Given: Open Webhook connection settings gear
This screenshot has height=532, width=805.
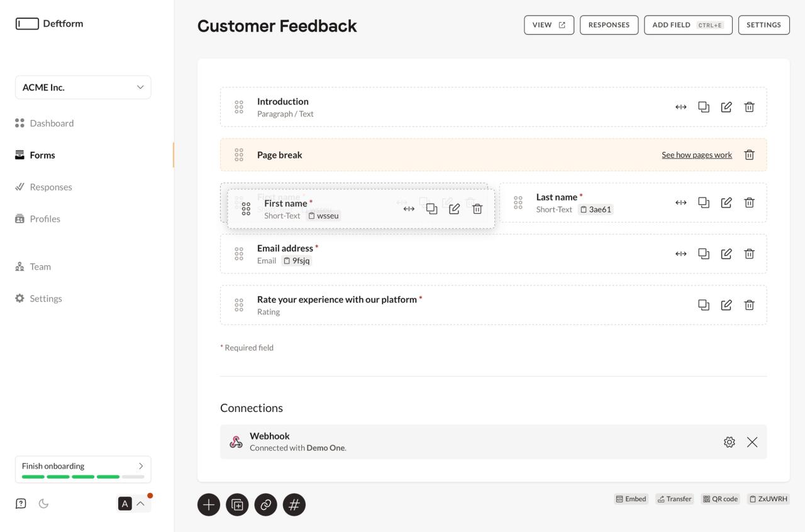Looking at the screenshot, I should click(x=729, y=442).
